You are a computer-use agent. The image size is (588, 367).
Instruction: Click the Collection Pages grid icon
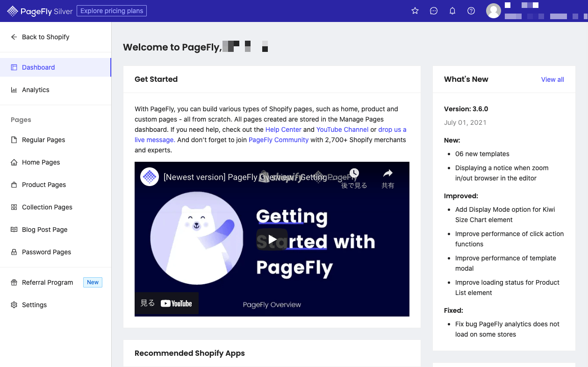coord(14,207)
